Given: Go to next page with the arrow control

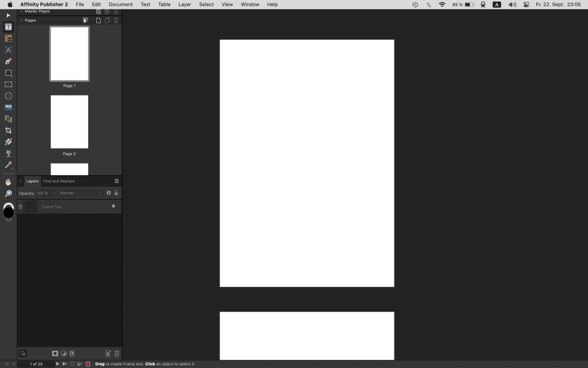Looking at the screenshot, I should pos(58,364).
